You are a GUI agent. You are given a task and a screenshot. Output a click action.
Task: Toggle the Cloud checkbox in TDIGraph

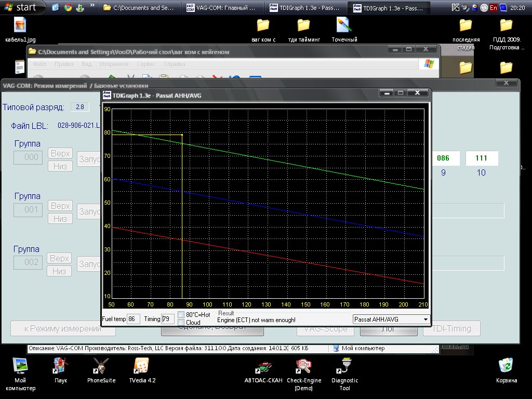pos(181,322)
